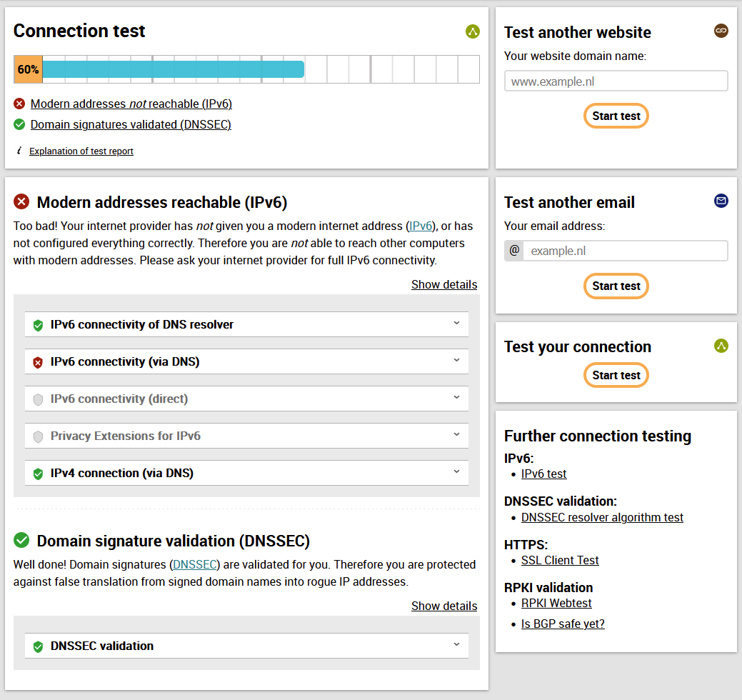This screenshot has width=742, height=700.
Task: Click the blue score progress bar
Action: pyautogui.click(x=174, y=69)
